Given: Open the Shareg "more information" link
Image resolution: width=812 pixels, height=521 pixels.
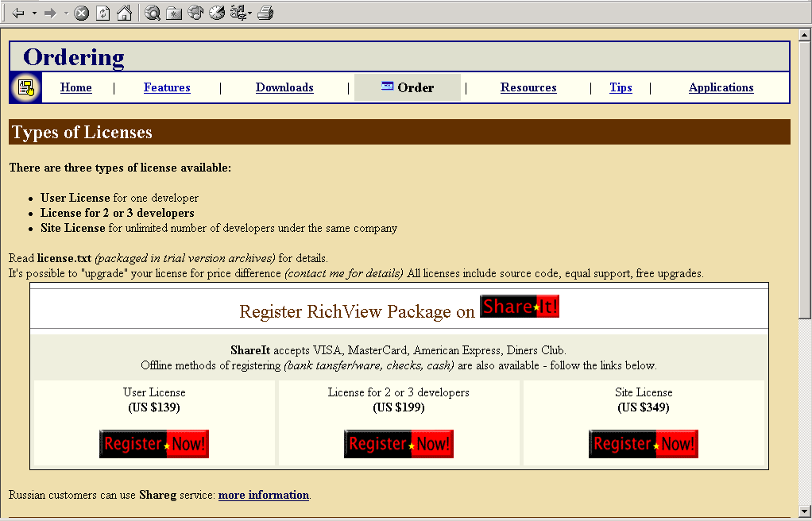Looking at the screenshot, I should click(263, 495).
